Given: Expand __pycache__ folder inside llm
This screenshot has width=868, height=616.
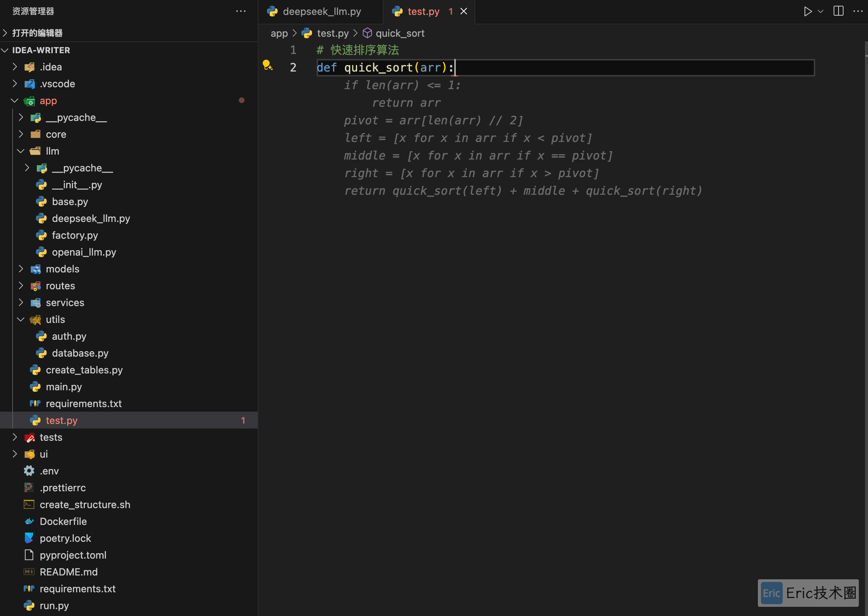Looking at the screenshot, I should click(129, 168).
